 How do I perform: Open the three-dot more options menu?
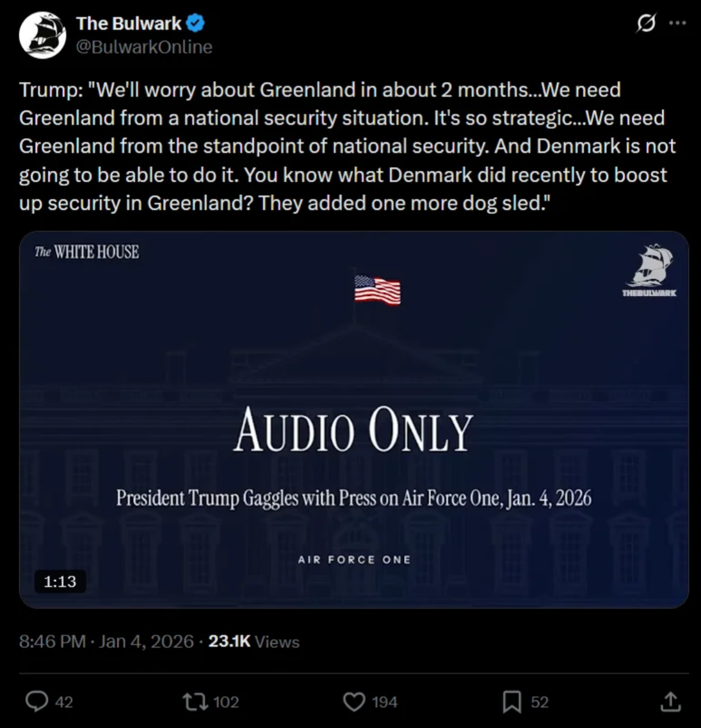click(x=677, y=24)
